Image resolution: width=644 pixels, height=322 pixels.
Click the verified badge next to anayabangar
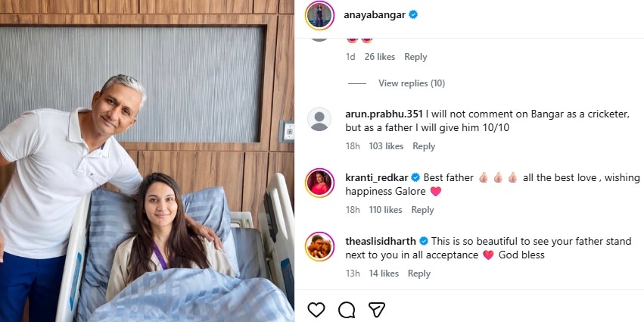click(x=414, y=14)
